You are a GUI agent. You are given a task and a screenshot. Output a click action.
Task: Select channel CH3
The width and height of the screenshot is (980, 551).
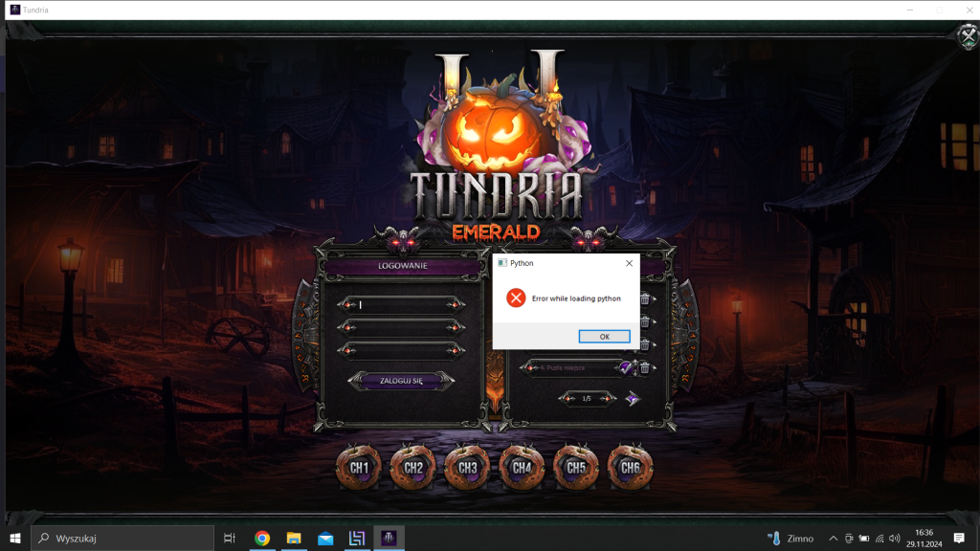pos(467,467)
